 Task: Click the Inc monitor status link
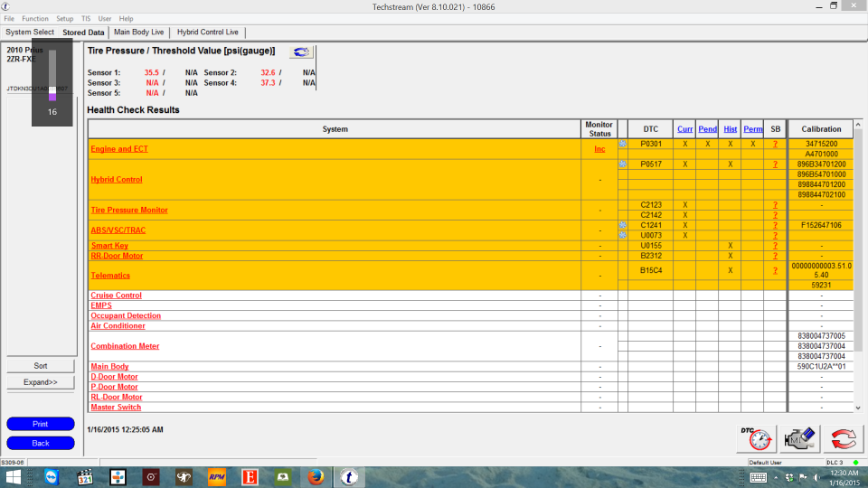coord(599,149)
